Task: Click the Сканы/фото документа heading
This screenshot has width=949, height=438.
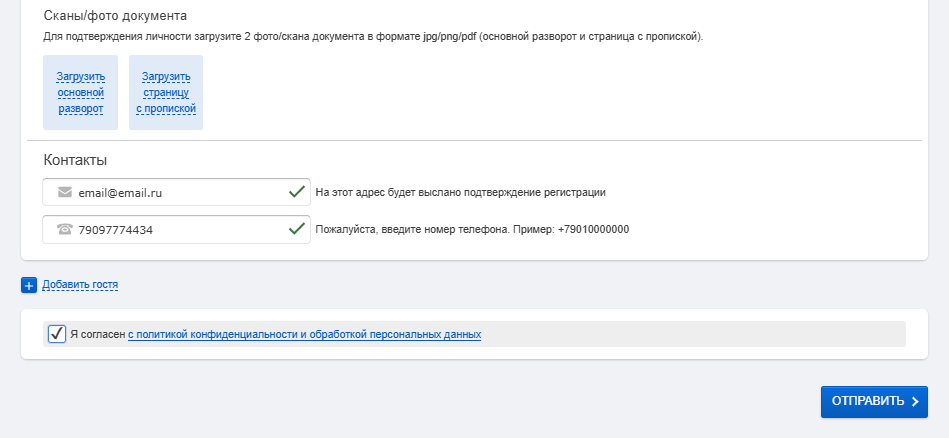Action: point(116,16)
